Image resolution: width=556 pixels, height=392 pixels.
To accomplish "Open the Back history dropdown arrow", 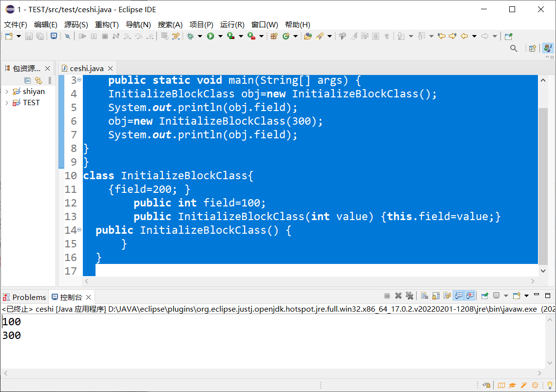I will pyautogui.click(x=474, y=36).
